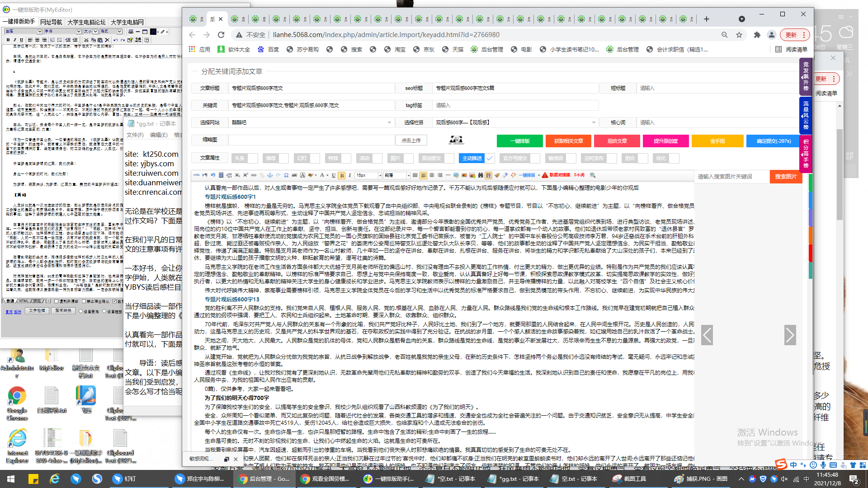
Task: Click green 一键排版 button
Action: (x=519, y=141)
